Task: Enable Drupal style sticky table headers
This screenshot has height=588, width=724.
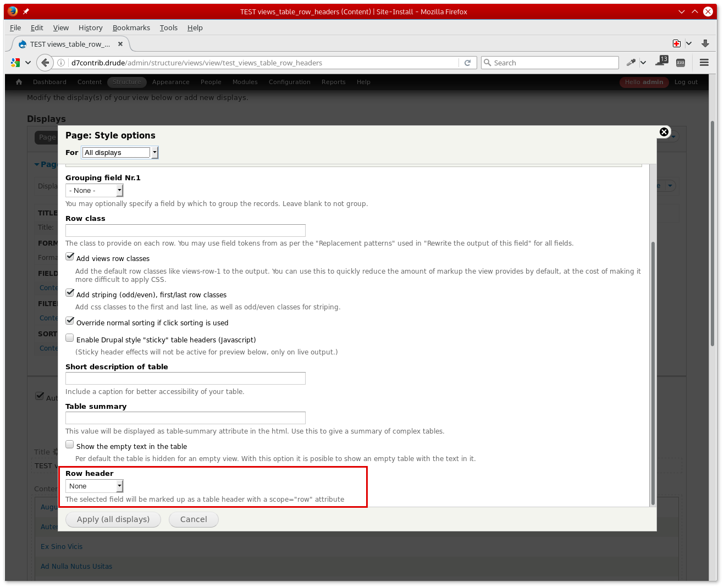Action: coord(69,337)
